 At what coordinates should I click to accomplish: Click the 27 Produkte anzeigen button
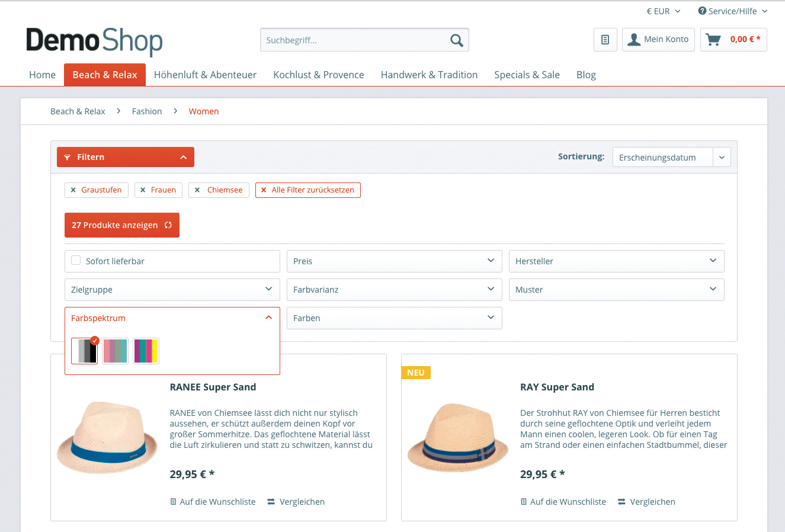pyautogui.click(x=121, y=225)
